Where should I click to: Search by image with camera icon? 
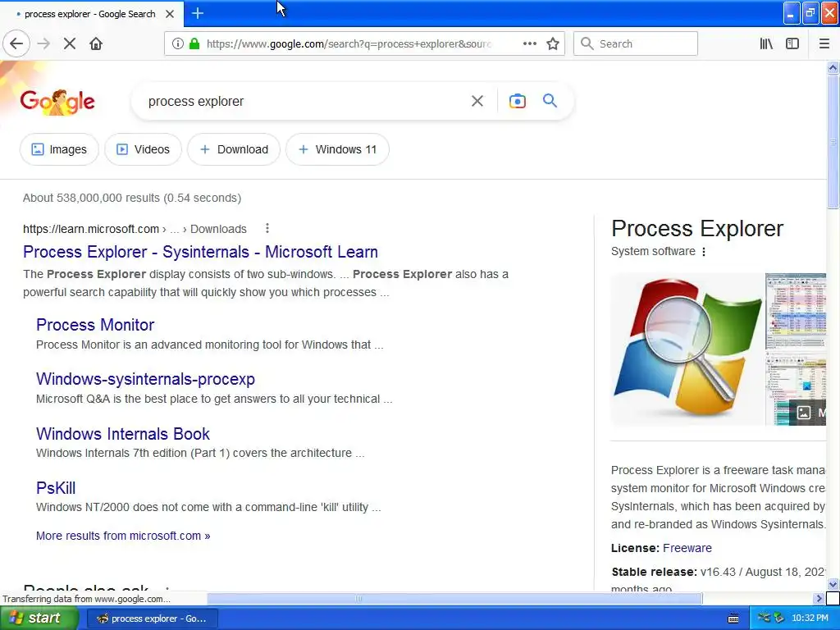(517, 101)
